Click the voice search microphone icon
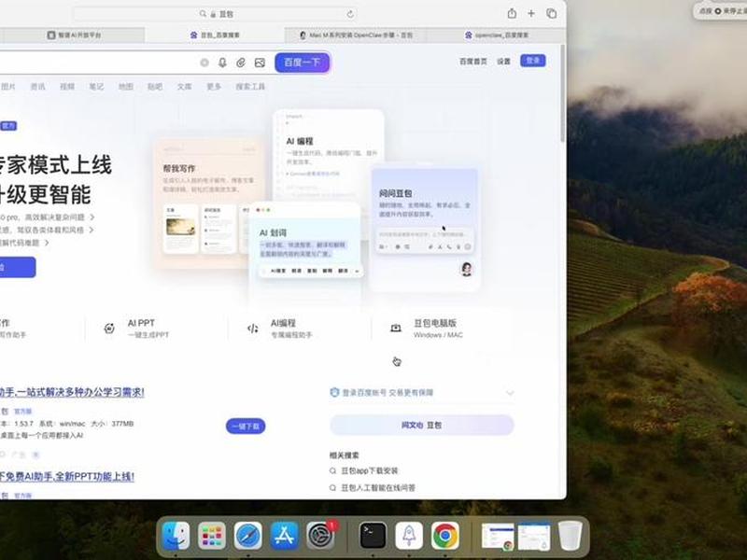Viewport: 747px width, 560px height. 222,63
